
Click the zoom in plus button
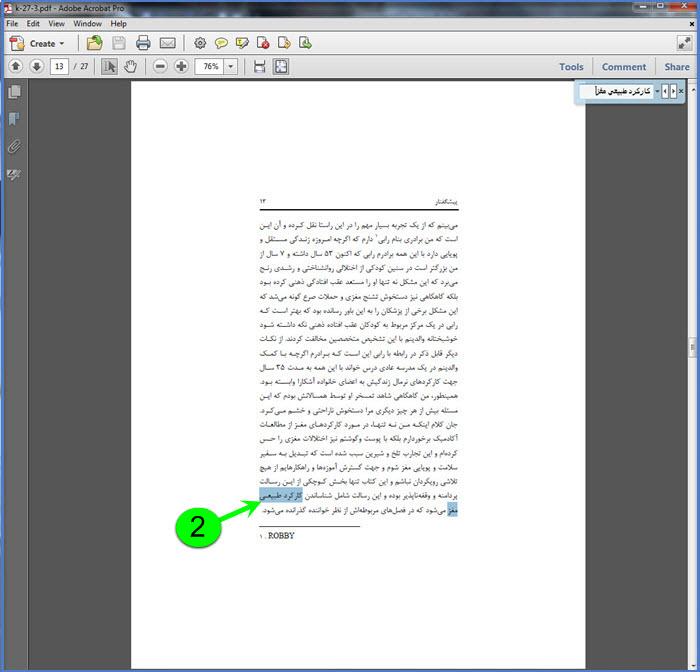(181, 67)
